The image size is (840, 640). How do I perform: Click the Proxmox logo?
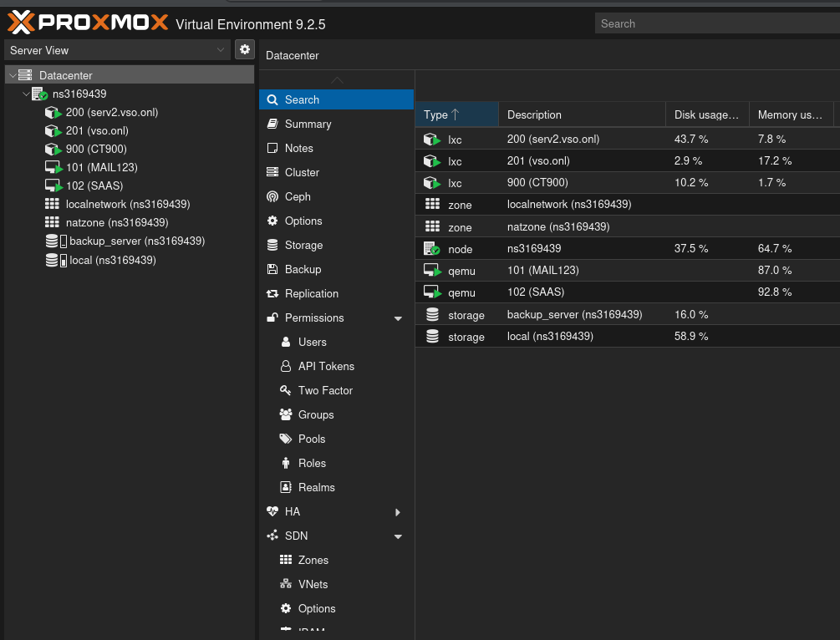click(x=88, y=23)
